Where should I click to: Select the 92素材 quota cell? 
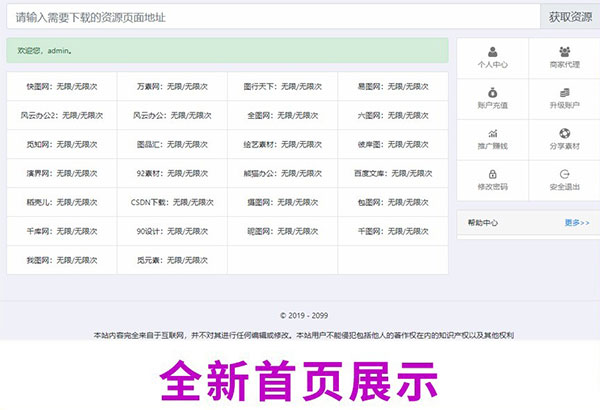172,173
